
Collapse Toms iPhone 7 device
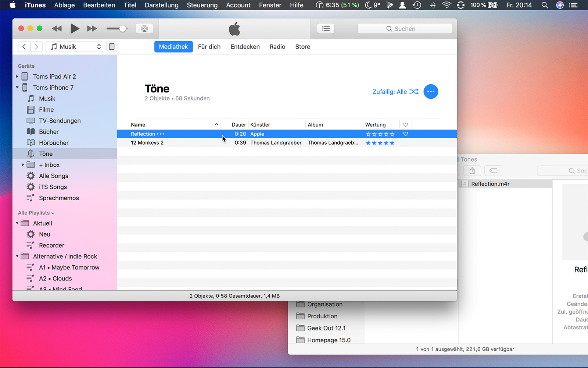17,88
